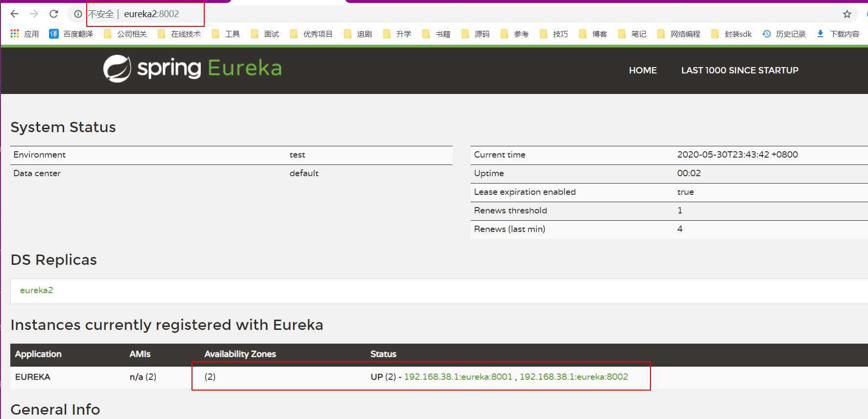Click Instances currently registered with Eureka heading

[167, 325]
